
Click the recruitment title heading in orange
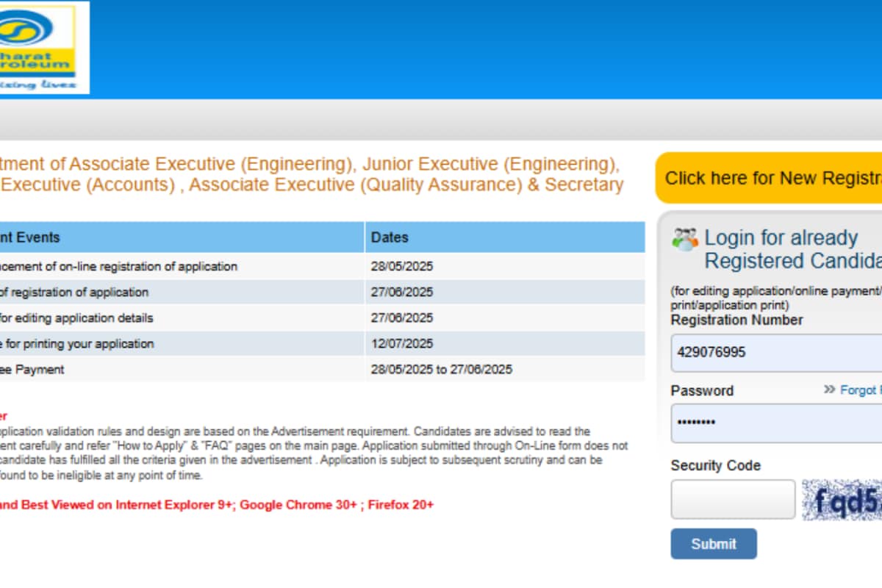[x=312, y=173]
